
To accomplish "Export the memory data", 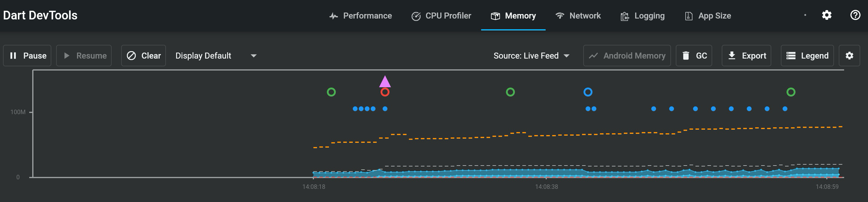I will click(746, 56).
